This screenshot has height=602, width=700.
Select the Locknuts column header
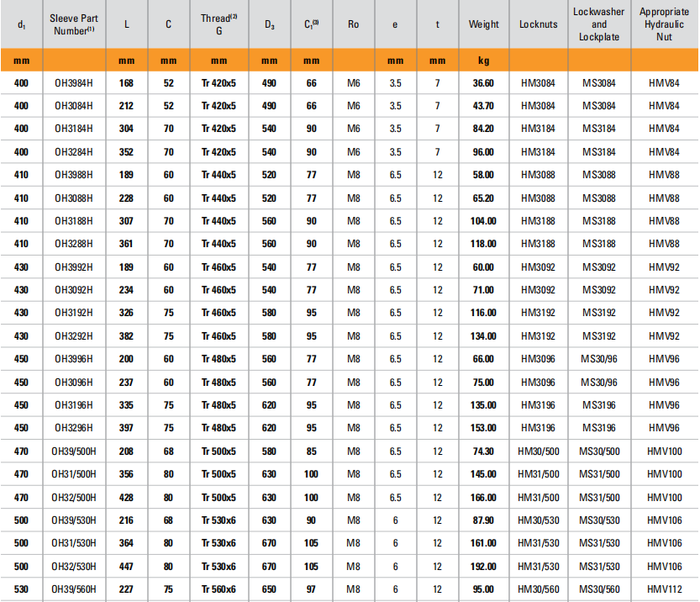click(538, 24)
